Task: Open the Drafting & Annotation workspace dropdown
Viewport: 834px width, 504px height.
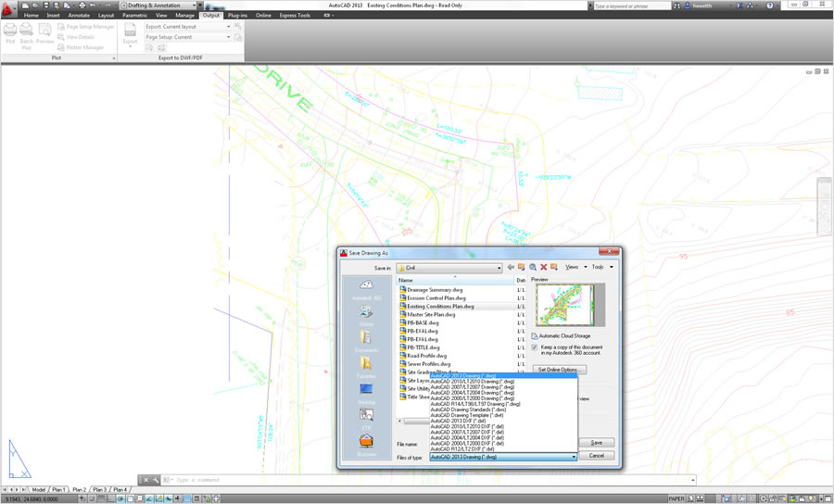Action: [158, 6]
